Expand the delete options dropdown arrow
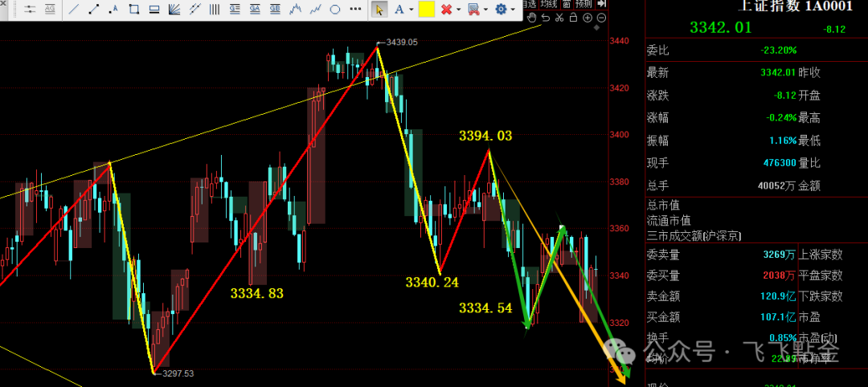The height and width of the screenshot is (387, 868). (459, 10)
